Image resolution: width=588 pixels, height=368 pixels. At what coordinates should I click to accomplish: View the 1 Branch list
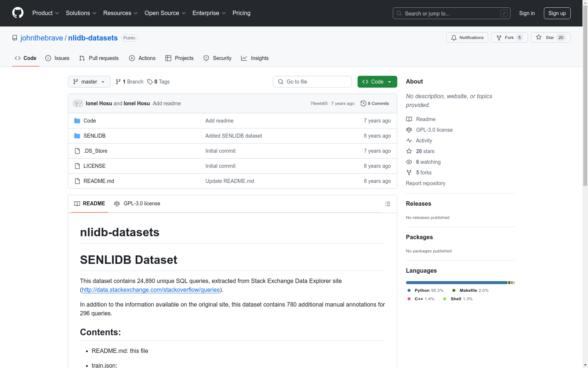(x=129, y=82)
